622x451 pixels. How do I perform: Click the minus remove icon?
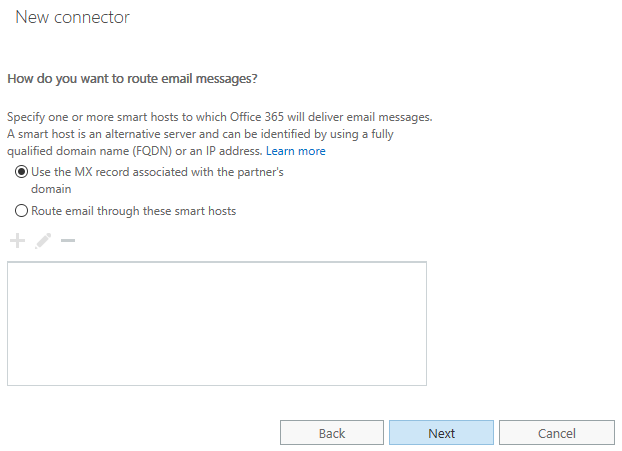68,241
